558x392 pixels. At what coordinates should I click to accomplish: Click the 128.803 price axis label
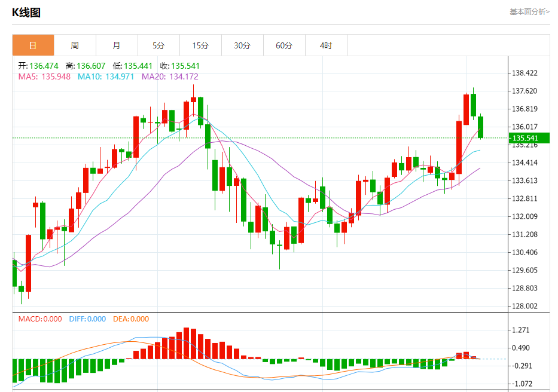[525, 288]
